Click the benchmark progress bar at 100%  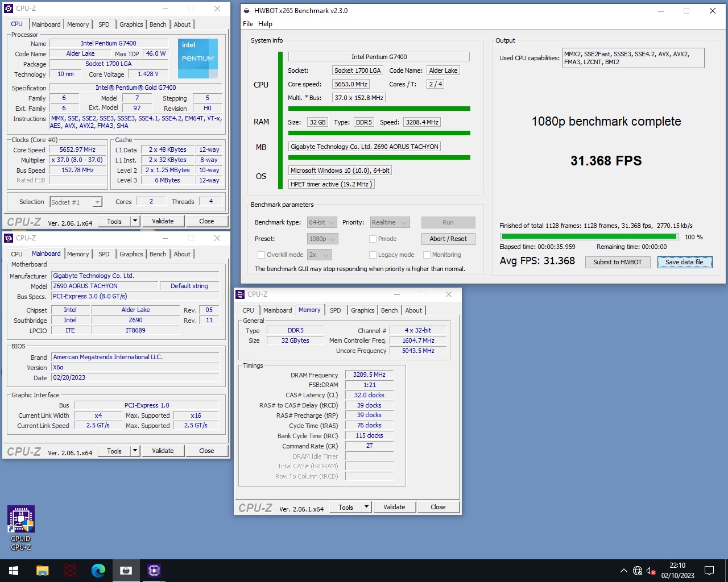[589, 237]
